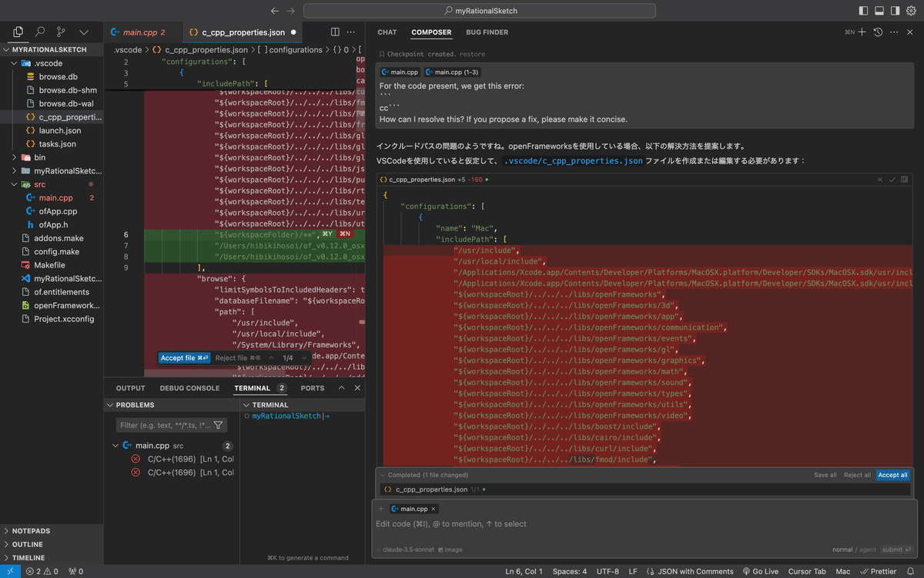
Task: Open of.entitlements in the explorer
Action: click(62, 292)
